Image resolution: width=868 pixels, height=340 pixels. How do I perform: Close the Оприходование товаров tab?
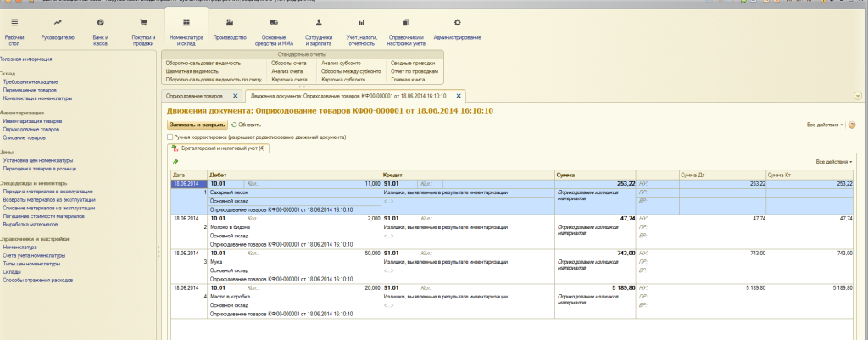coord(236,96)
